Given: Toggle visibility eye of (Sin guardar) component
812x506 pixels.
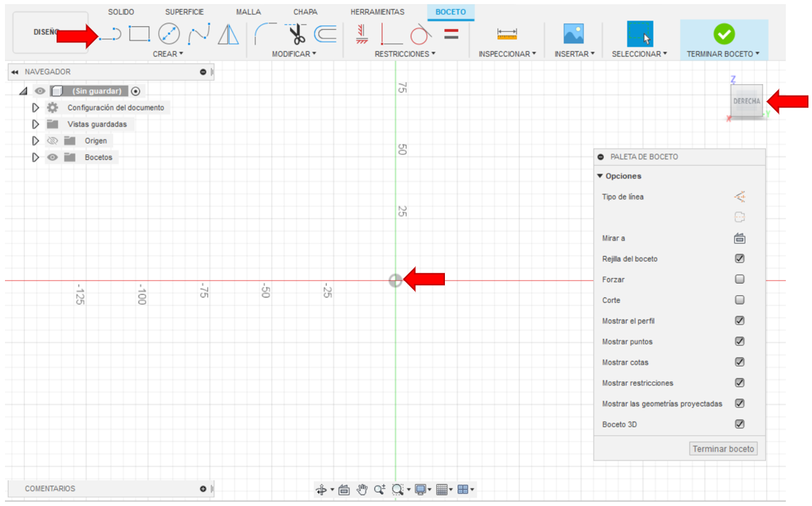Looking at the screenshot, I should (40, 91).
